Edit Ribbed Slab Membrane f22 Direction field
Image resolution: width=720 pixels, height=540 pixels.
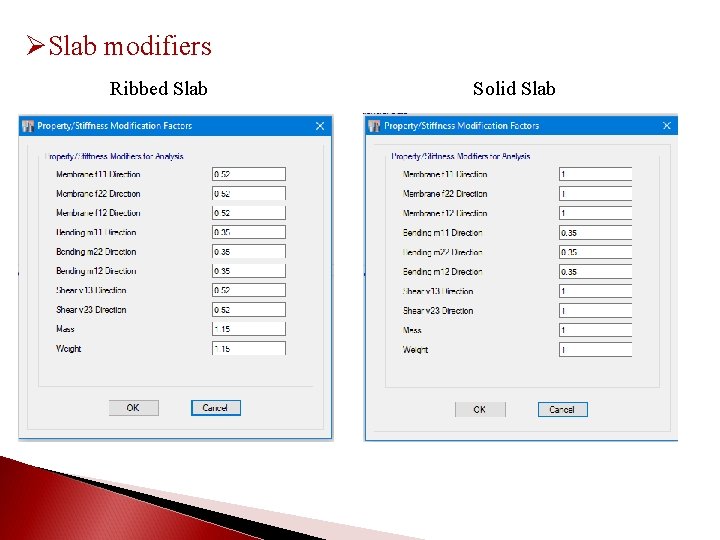249,193
